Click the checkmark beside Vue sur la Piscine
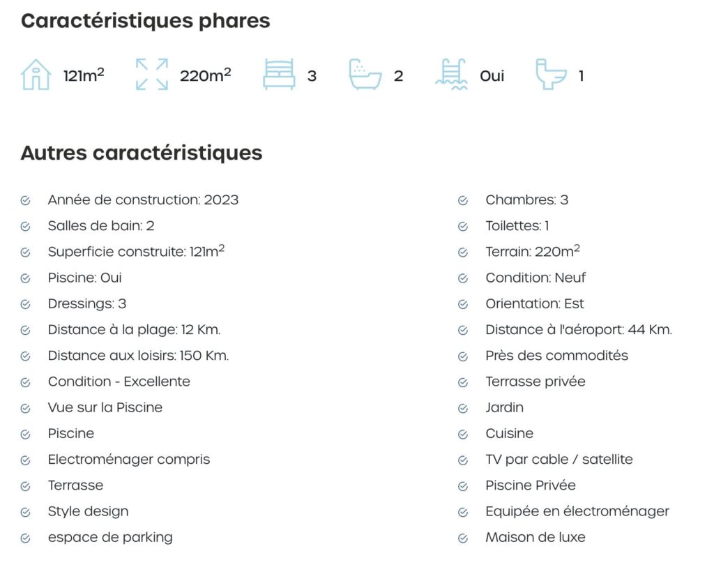The width and height of the screenshot is (714, 588). (x=26, y=409)
